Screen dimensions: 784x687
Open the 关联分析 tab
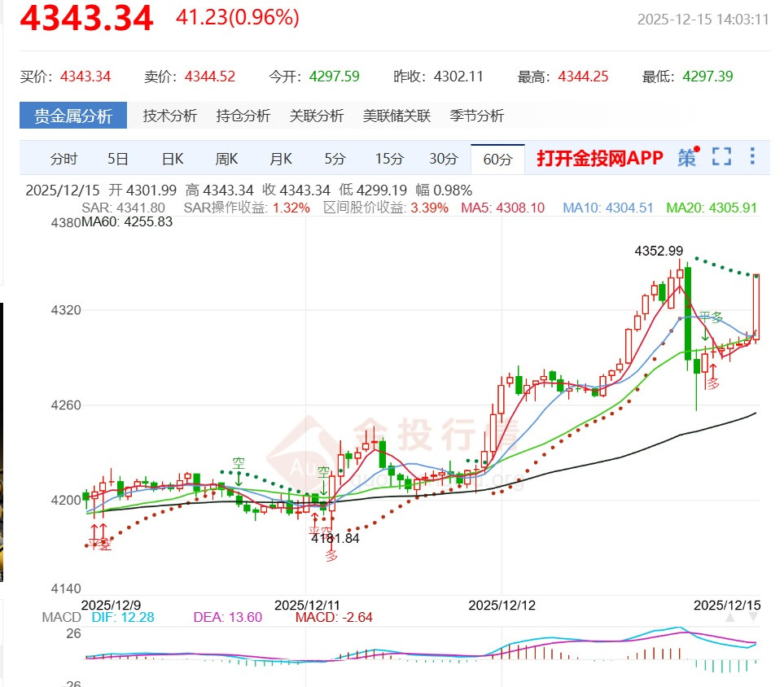[318, 116]
